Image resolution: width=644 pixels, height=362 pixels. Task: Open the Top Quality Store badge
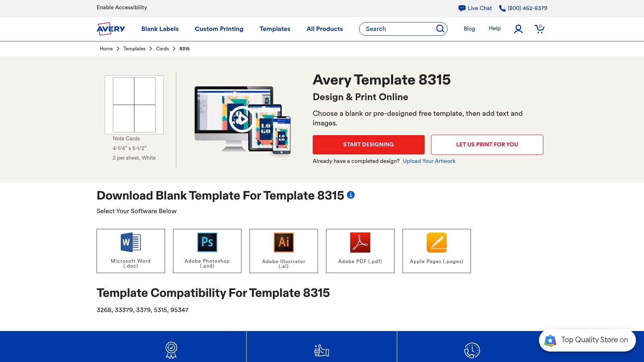(x=587, y=340)
